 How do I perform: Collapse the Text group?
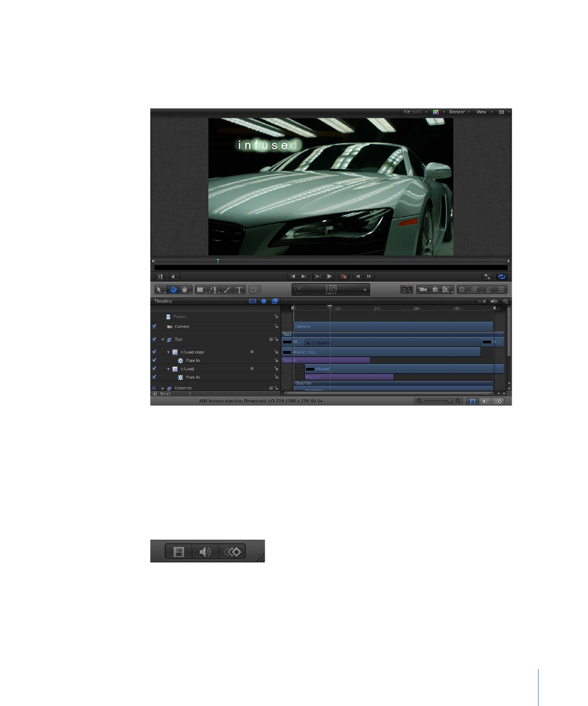click(163, 340)
